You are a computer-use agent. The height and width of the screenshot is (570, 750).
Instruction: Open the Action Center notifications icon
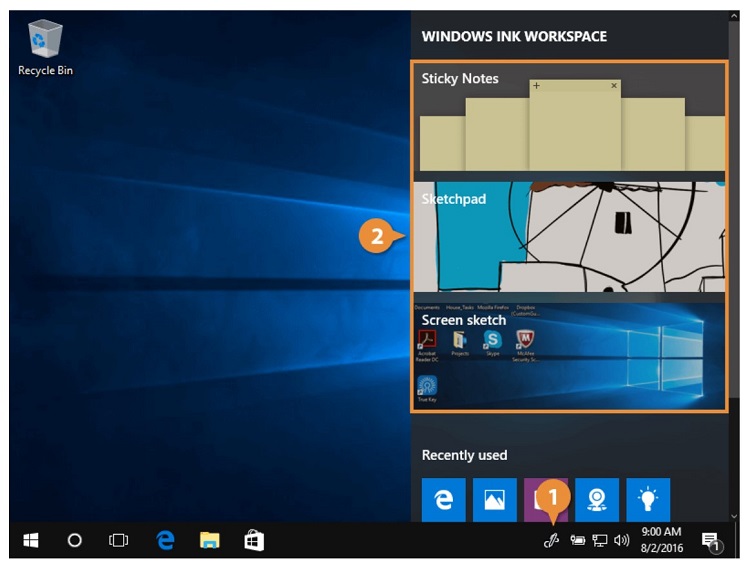coord(710,541)
